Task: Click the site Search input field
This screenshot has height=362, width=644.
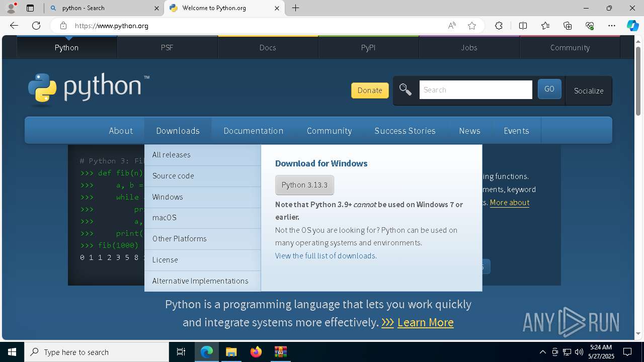Action: 475,90
